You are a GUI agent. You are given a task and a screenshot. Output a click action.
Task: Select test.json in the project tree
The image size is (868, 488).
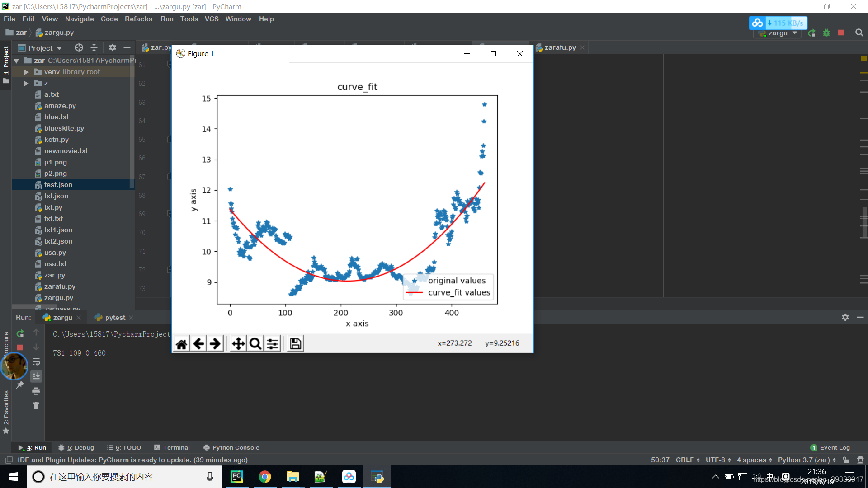click(58, 185)
